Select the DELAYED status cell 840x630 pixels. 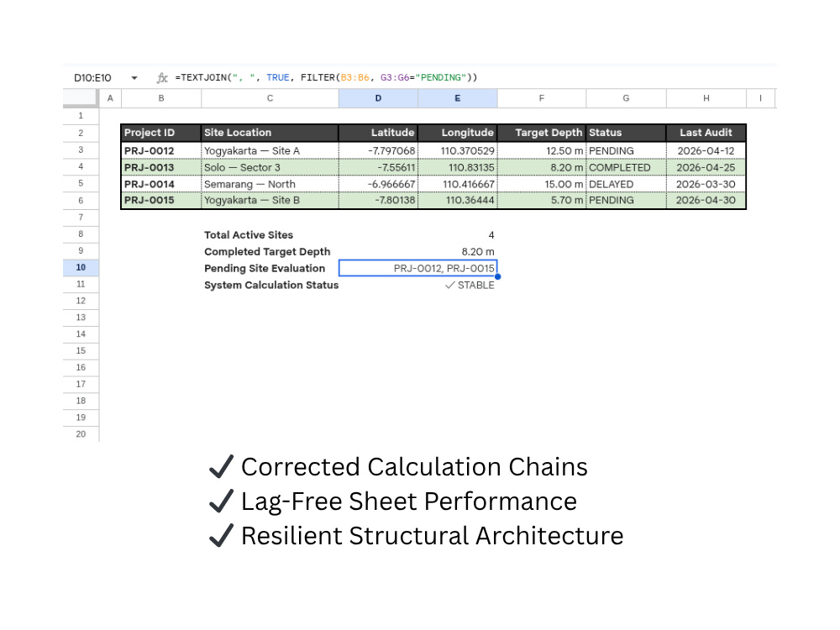(627, 184)
